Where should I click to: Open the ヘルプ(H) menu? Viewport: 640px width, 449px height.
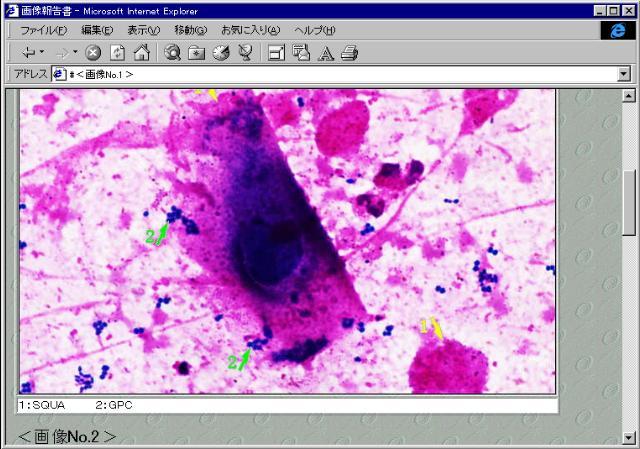tap(315, 30)
